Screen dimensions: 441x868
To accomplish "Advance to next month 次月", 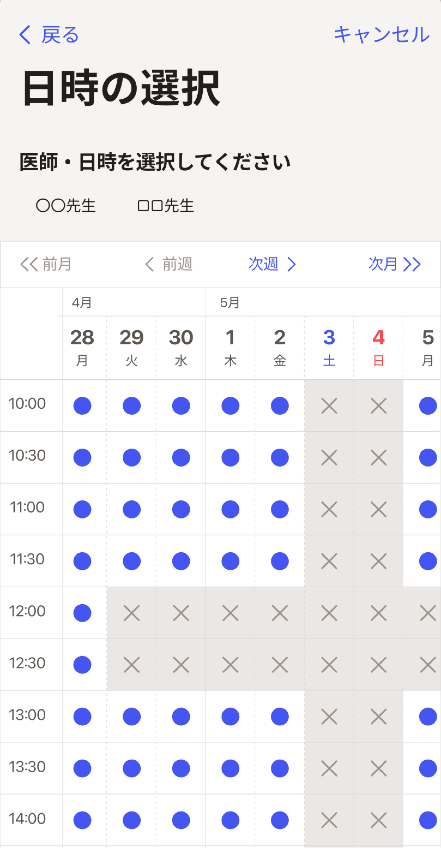I will pyautogui.click(x=395, y=264).
